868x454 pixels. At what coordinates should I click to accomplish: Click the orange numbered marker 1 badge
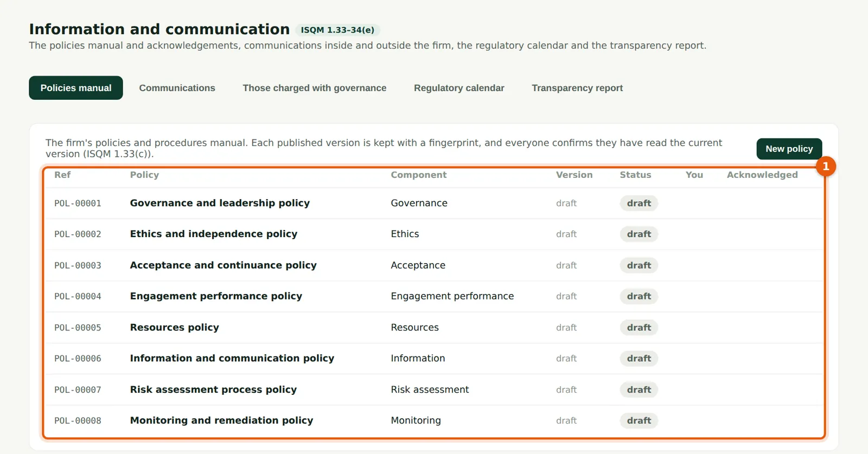[826, 166]
